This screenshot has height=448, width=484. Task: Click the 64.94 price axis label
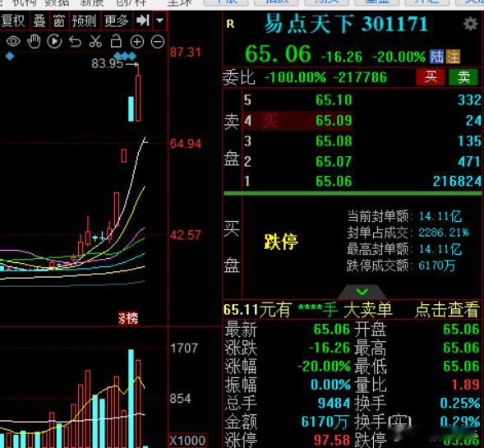186,144
